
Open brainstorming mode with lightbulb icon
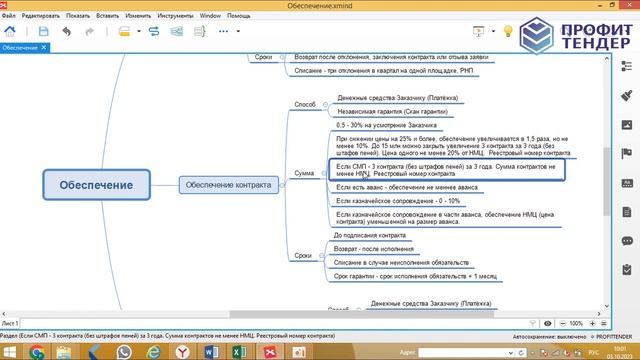(x=508, y=31)
